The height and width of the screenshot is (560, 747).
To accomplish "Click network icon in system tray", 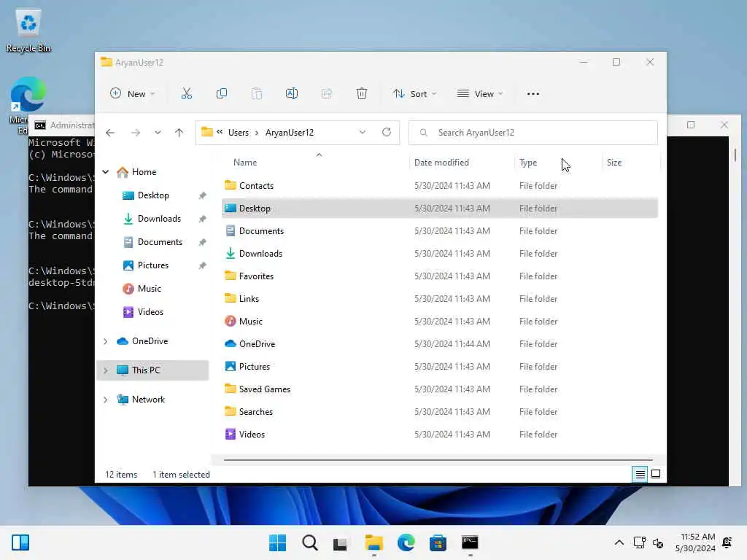I will click(639, 542).
